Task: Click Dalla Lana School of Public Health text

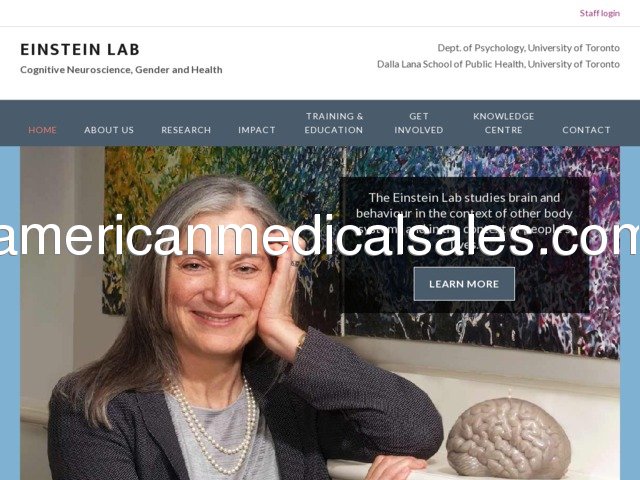Action: pyautogui.click(x=498, y=64)
